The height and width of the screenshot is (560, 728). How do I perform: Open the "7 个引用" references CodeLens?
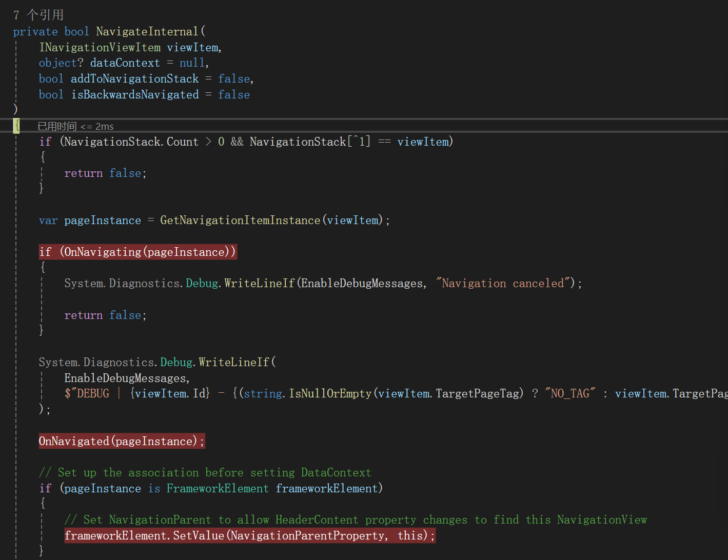click(38, 15)
